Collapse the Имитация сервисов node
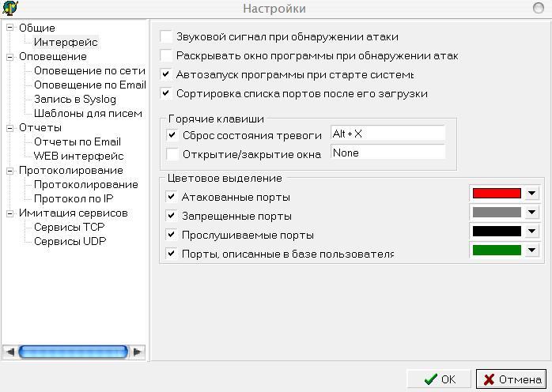The height and width of the screenshot is (392, 552). (x=9, y=213)
